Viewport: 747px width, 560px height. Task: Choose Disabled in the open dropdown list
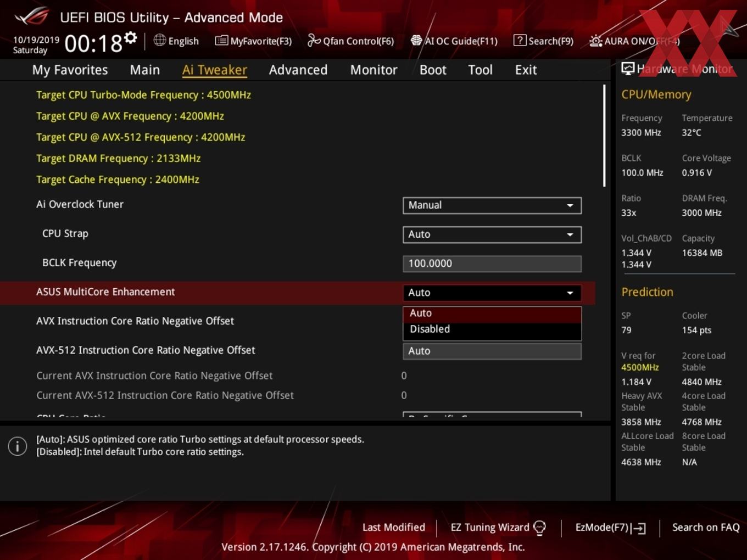pyautogui.click(x=492, y=329)
